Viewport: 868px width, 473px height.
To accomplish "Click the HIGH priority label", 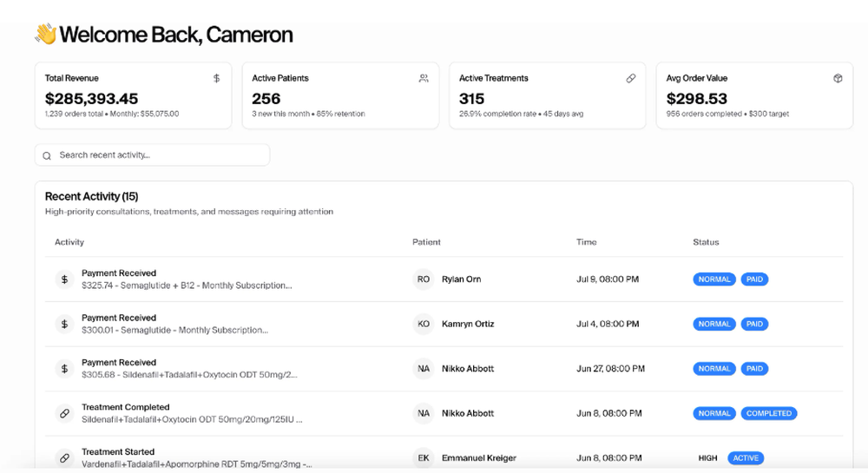I will pos(707,458).
